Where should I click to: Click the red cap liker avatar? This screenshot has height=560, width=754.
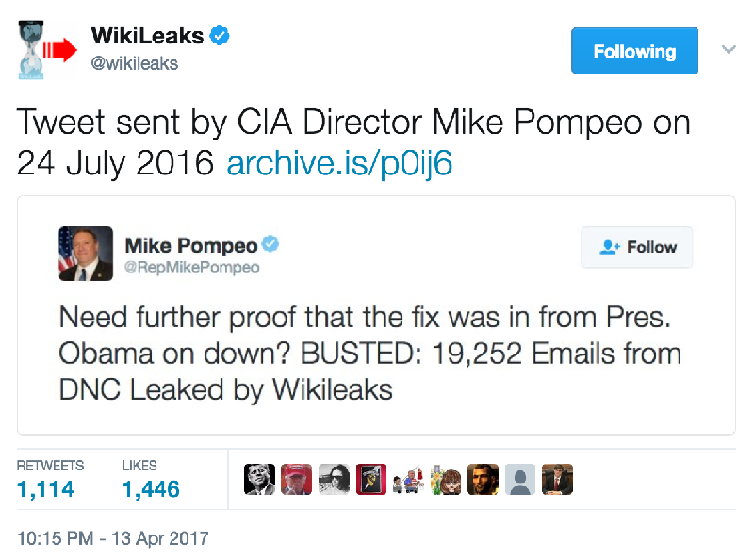pos(296,479)
